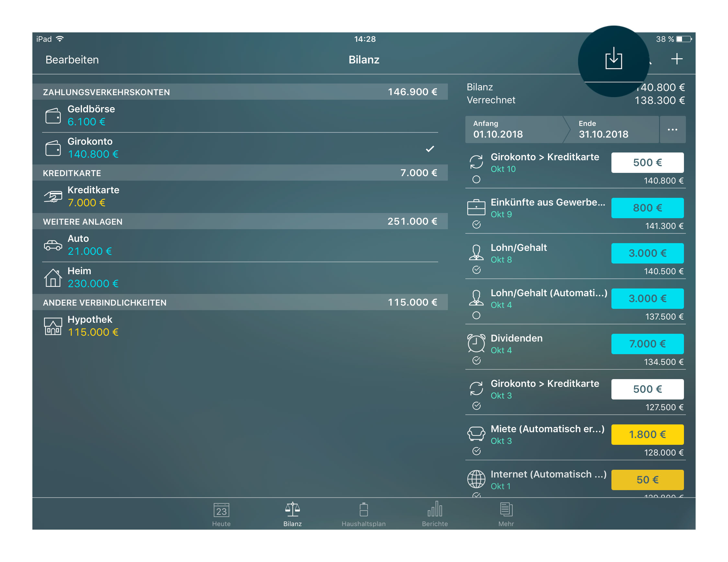
Task: Tap the WEITERE ANLAGEN section header
Action: tap(240, 221)
